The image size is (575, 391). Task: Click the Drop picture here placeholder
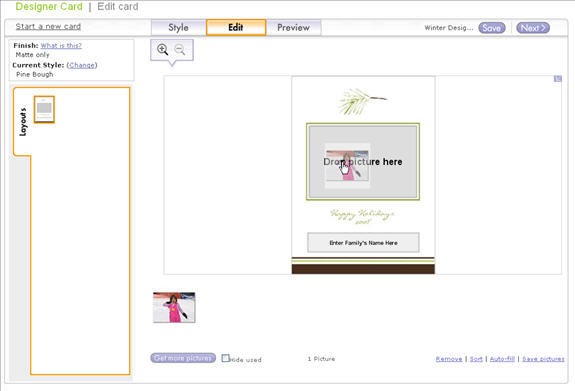tap(363, 162)
